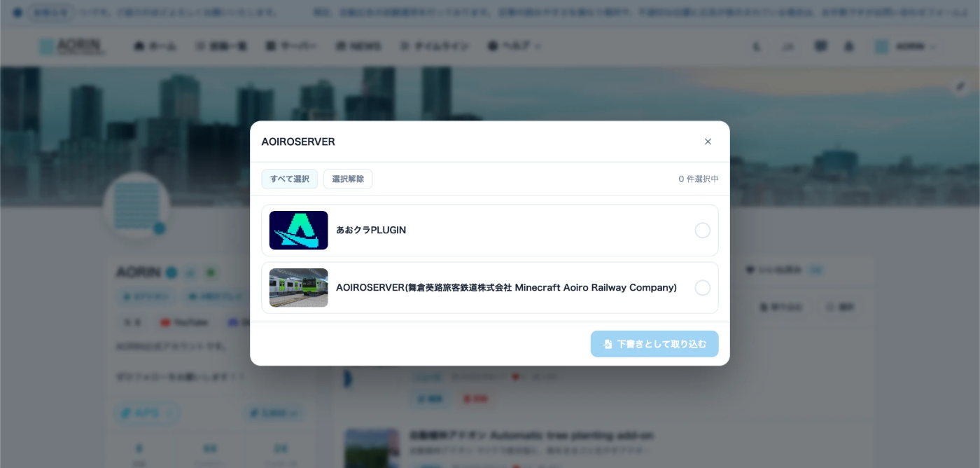Click the banner edit pencil icon

pyautogui.click(x=960, y=87)
